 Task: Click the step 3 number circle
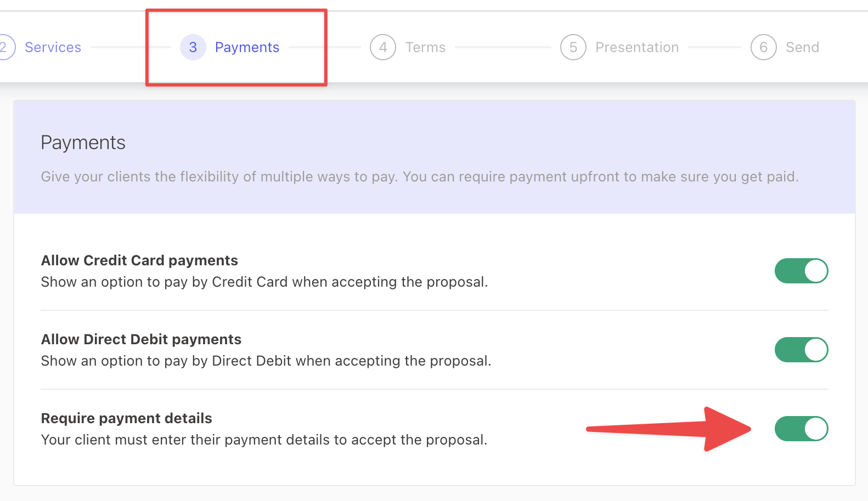tap(193, 47)
